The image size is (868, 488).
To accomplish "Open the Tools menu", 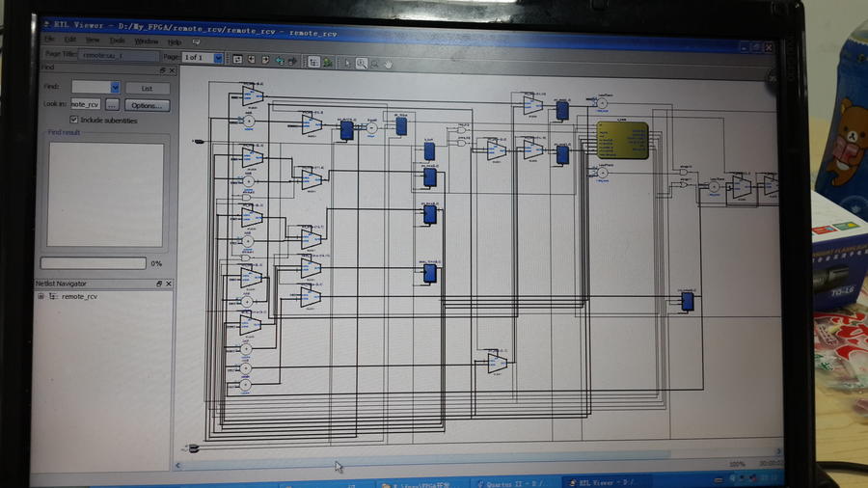I will 117,41.
